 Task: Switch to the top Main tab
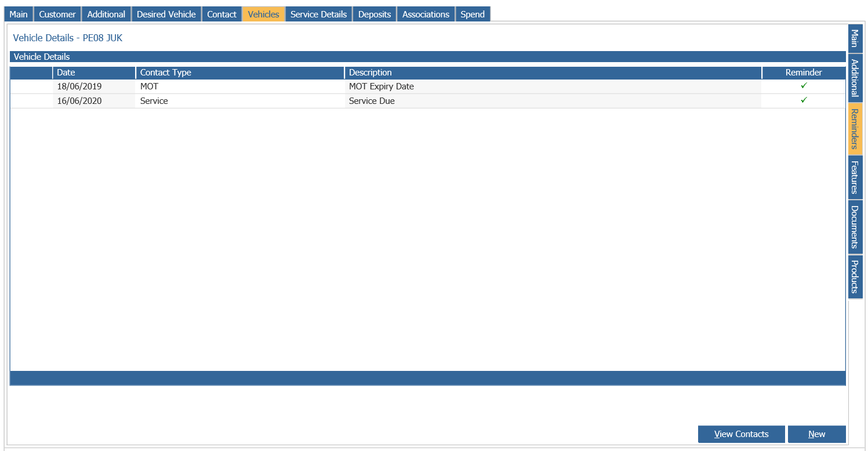coord(19,14)
